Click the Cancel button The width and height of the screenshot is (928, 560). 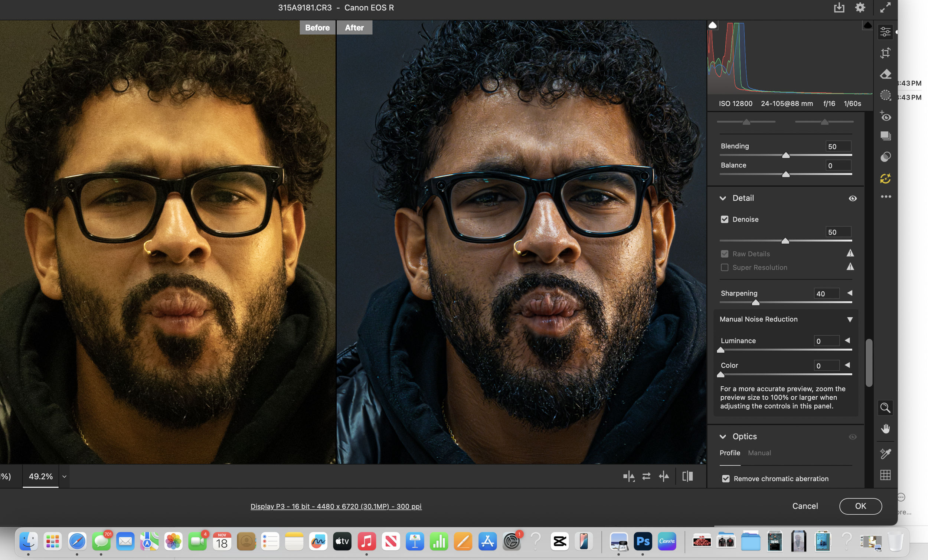(x=805, y=506)
